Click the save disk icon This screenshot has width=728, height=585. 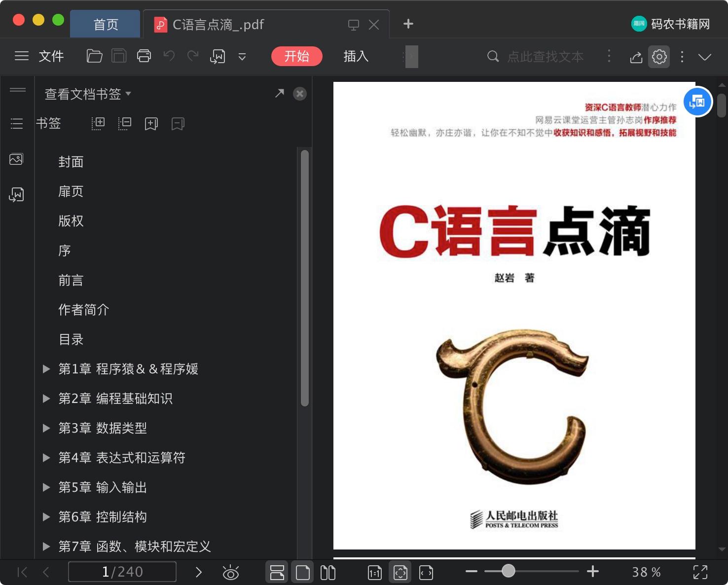[119, 56]
